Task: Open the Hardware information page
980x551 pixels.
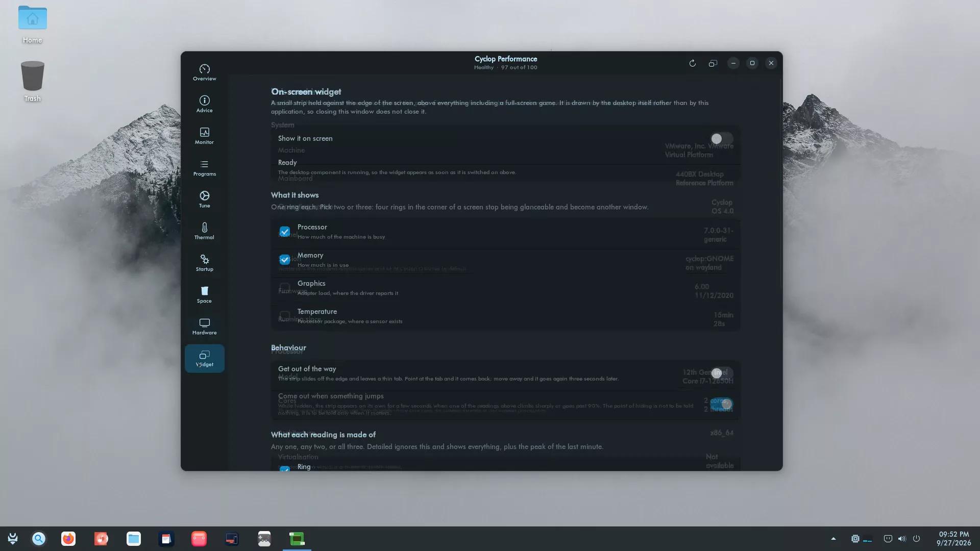Action: click(x=204, y=326)
